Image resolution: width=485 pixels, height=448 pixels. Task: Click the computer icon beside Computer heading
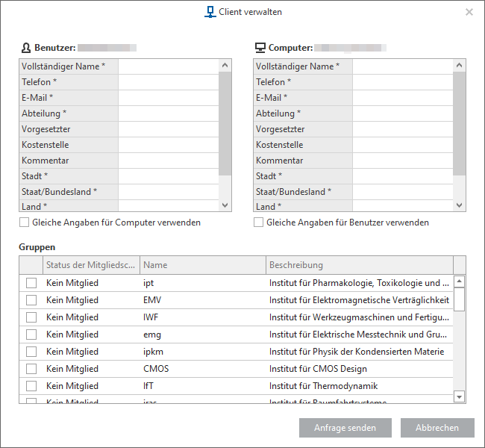[x=260, y=48]
